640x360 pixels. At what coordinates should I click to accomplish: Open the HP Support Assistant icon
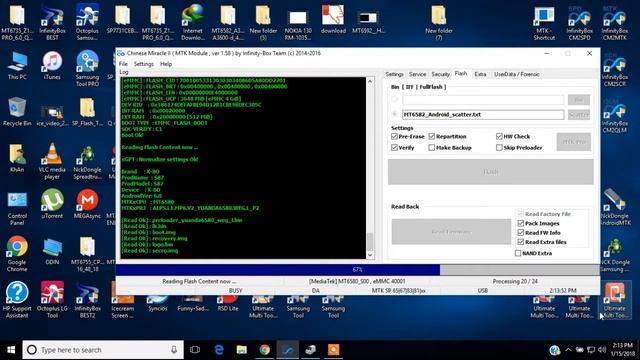17,300
